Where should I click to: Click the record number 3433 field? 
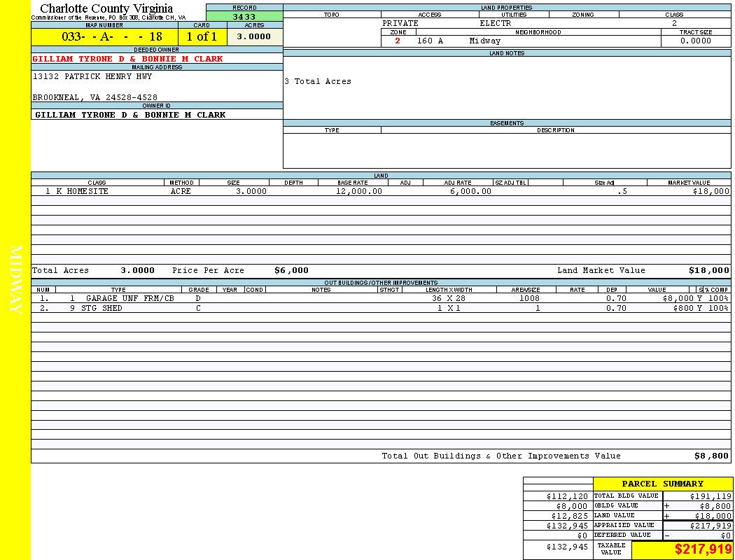pos(244,17)
